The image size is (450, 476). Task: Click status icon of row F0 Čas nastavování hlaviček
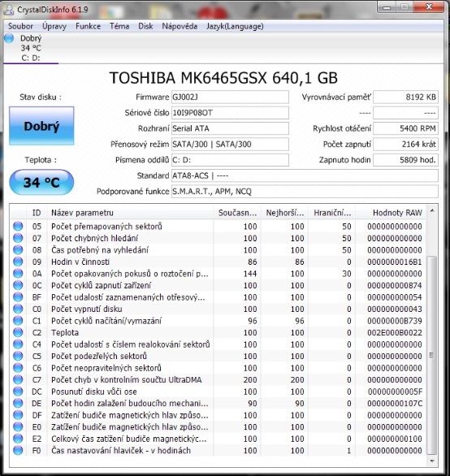point(18,451)
